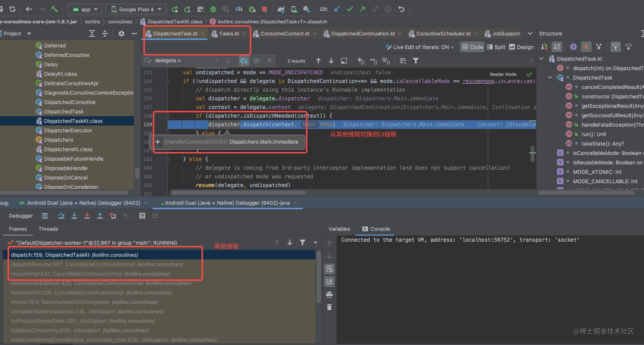
Task: Select Android Dual Debugger (9402) session tab
Action: [83, 203]
